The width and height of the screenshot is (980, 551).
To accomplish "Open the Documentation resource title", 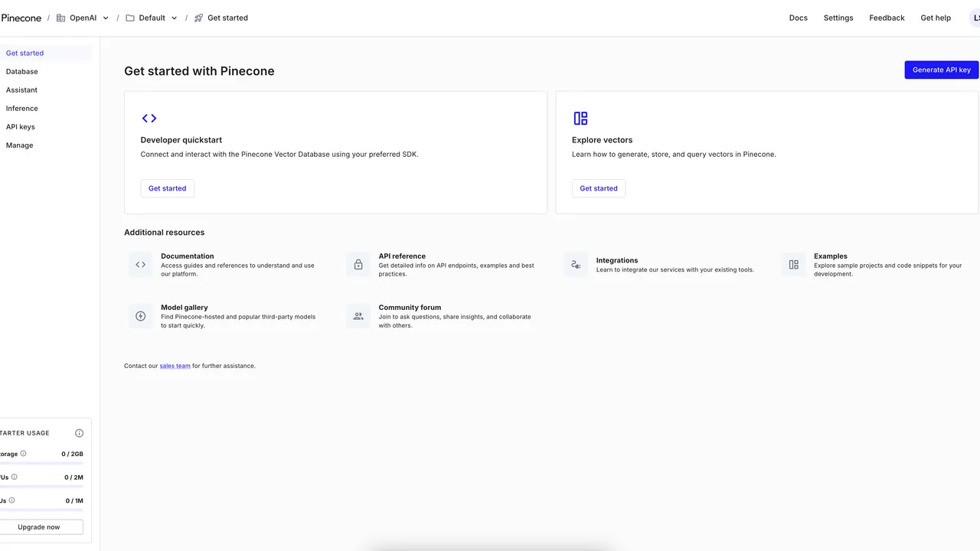I will [x=188, y=256].
